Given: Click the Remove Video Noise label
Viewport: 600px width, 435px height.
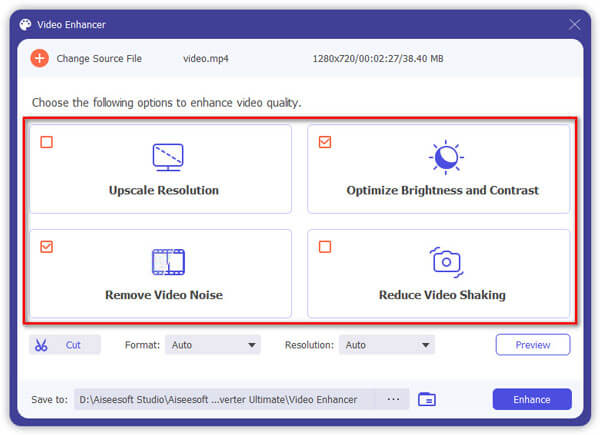Looking at the screenshot, I should click(164, 295).
